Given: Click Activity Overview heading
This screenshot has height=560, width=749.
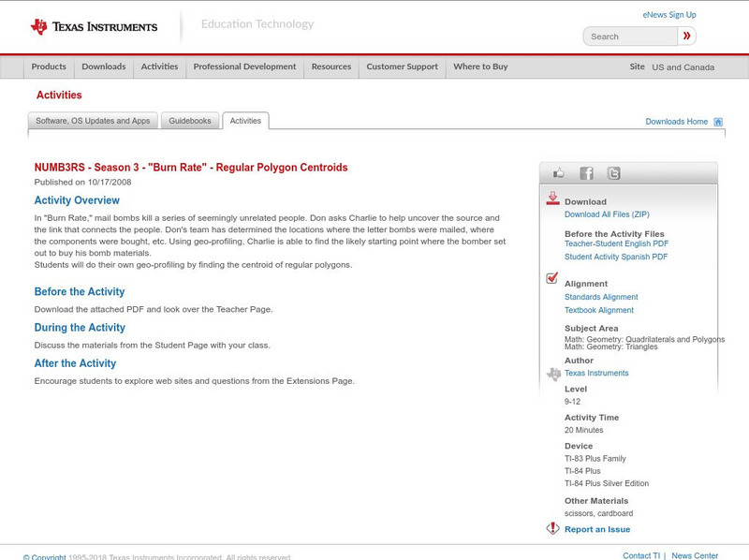Looking at the screenshot, I should pos(77,200).
